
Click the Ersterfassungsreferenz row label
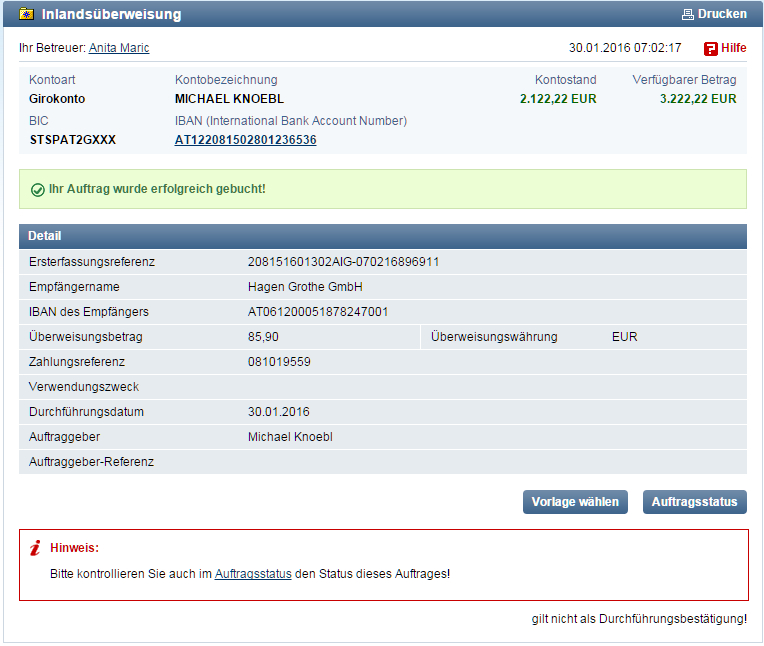click(92, 262)
